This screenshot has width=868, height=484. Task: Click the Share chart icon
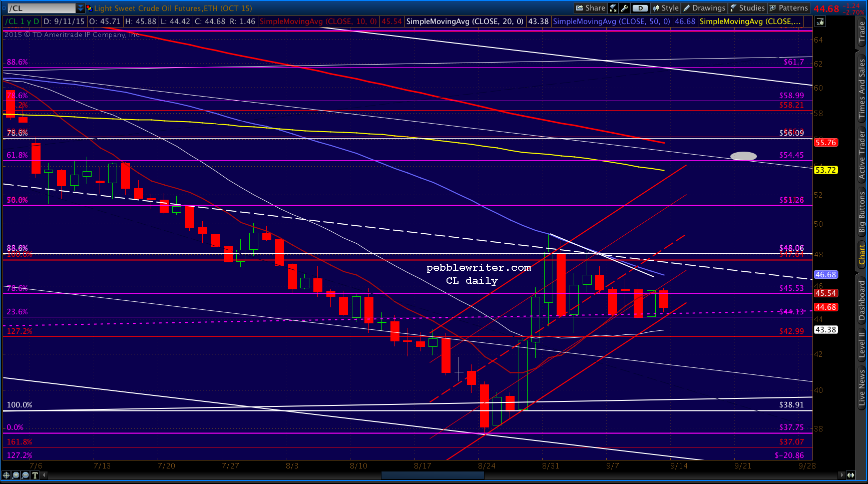(591, 8)
